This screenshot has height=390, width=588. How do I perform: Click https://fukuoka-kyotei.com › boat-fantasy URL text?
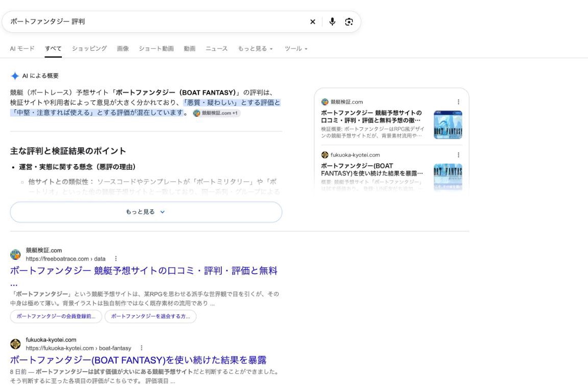[78, 348]
